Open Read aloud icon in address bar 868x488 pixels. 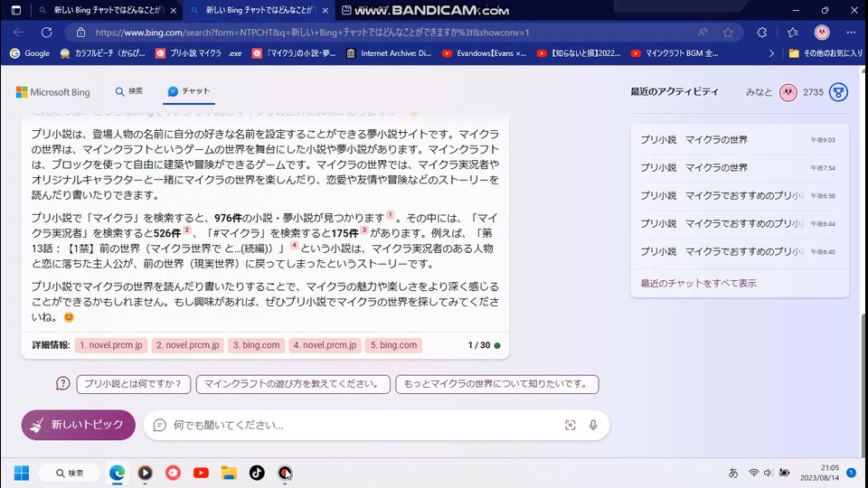703,33
